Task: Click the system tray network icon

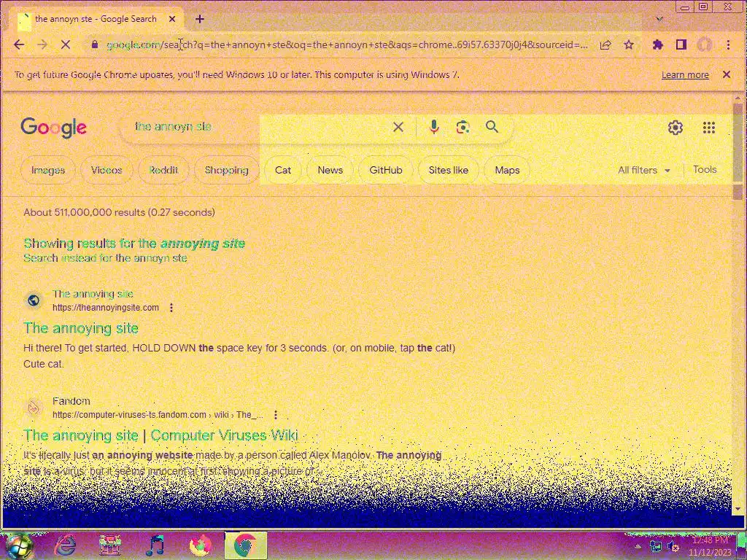Action: (x=656, y=547)
